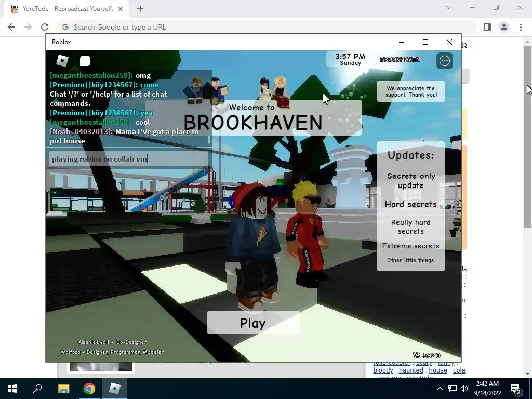Click the kiiy1234567 'yea' message
This screenshot has height=399, width=532.
(101, 113)
